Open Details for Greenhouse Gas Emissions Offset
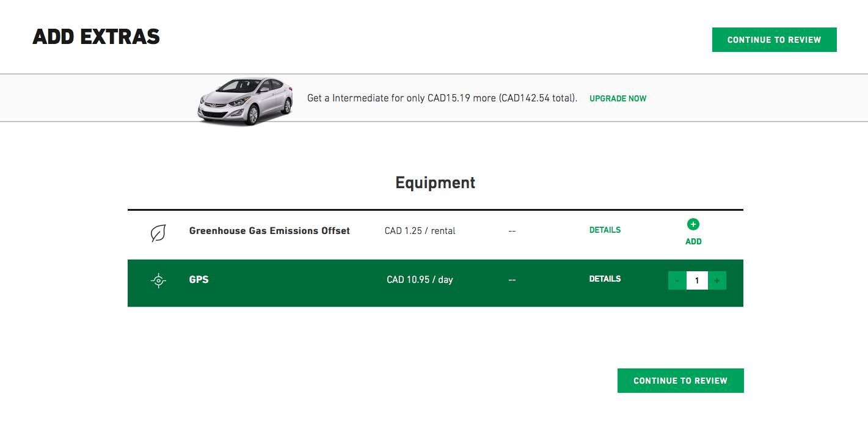This screenshot has width=868, height=446. 605,230
